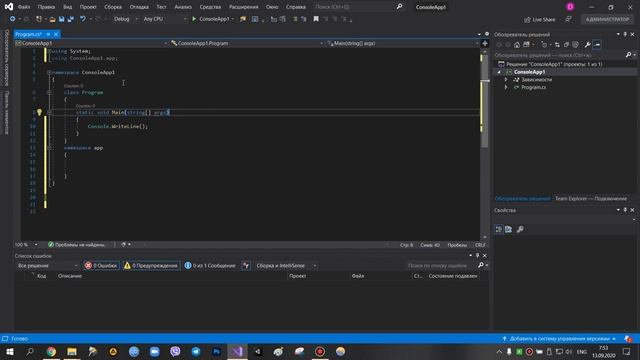Toggle the Preview Selected Items button
The width and height of the screenshot is (640, 360).
pyautogui.click(x=597, y=45)
